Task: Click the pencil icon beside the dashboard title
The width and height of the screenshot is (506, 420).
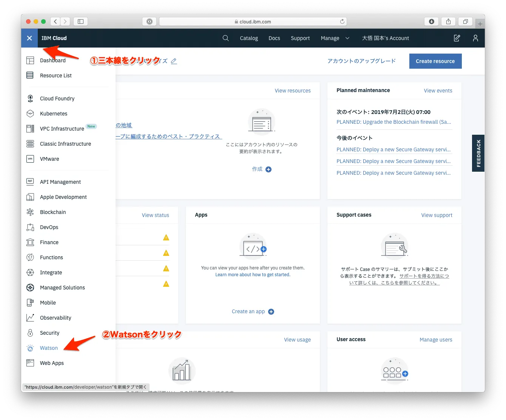Action: [174, 61]
